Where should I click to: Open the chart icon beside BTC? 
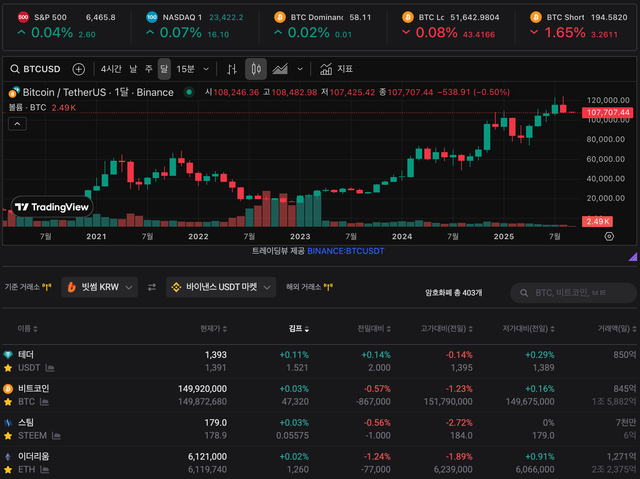point(44,402)
